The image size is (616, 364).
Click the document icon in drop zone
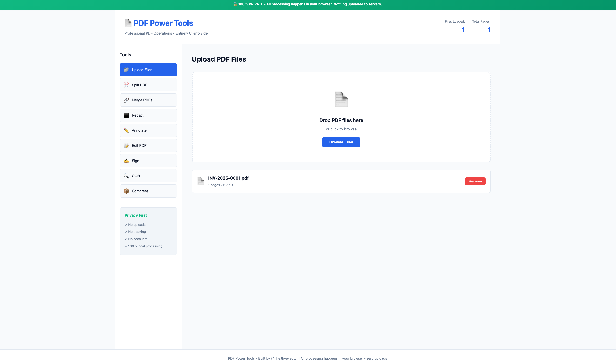(341, 99)
